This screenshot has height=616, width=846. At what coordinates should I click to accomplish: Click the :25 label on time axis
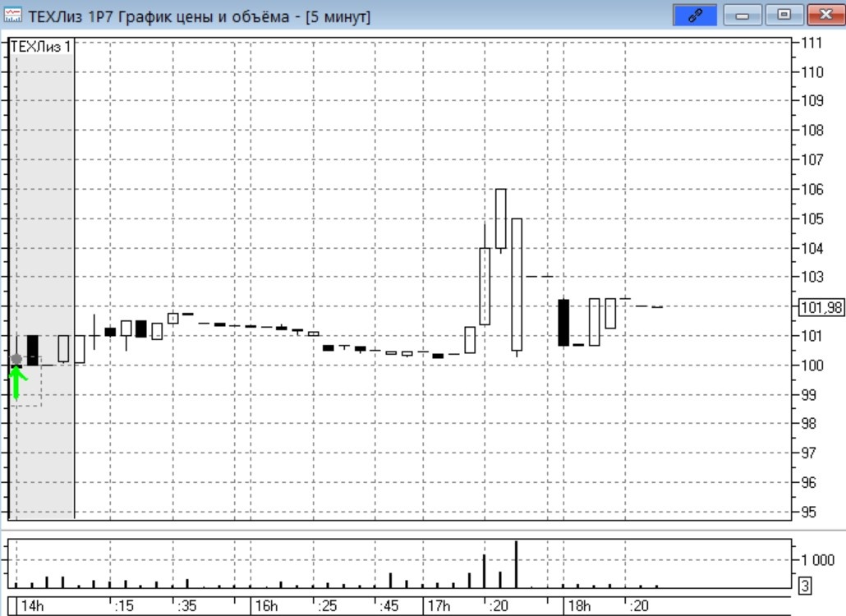(328, 606)
